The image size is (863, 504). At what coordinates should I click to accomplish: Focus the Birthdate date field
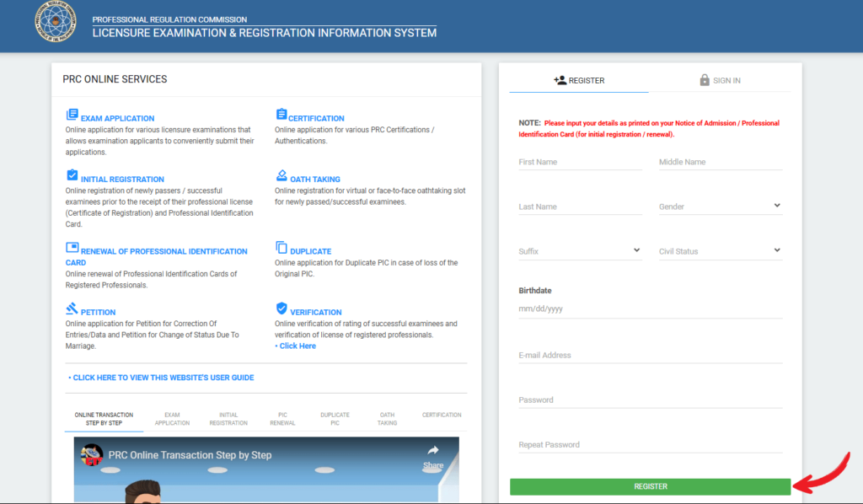650,308
